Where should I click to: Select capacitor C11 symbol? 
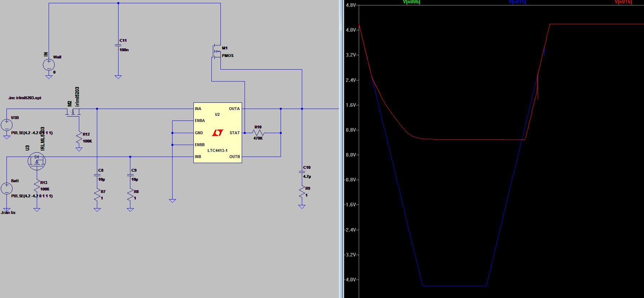(118, 45)
